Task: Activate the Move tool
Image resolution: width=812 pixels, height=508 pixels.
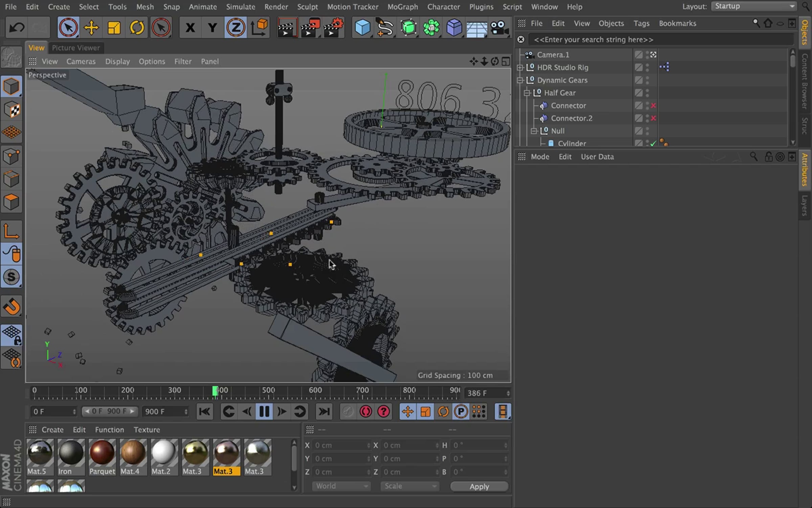Action: pos(91,27)
